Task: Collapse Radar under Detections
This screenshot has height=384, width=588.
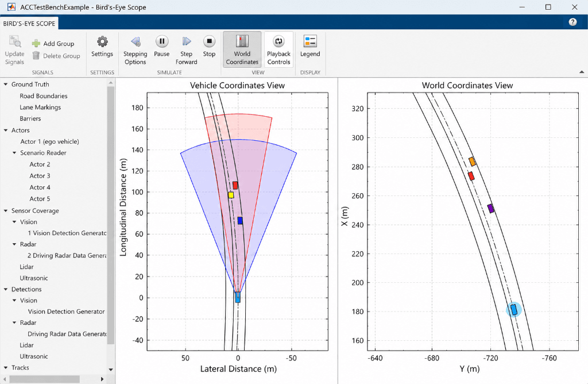Action: pos(14,322)
